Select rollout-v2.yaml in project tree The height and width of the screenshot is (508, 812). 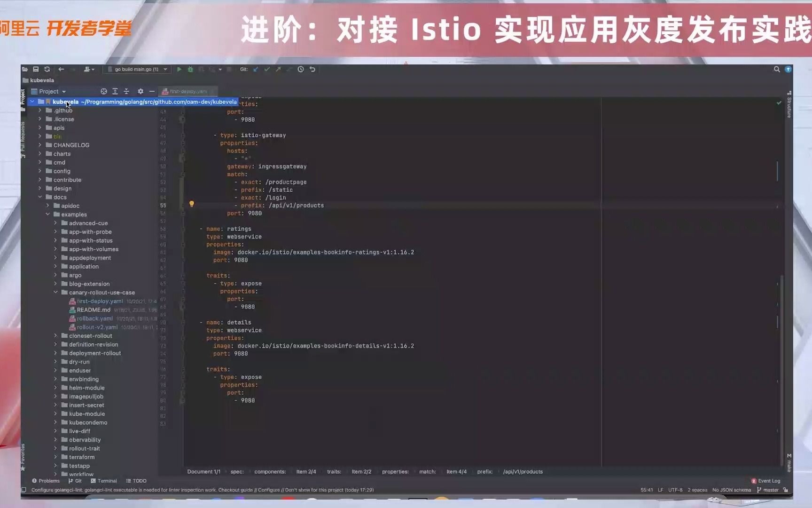click(x=97, y=327)
